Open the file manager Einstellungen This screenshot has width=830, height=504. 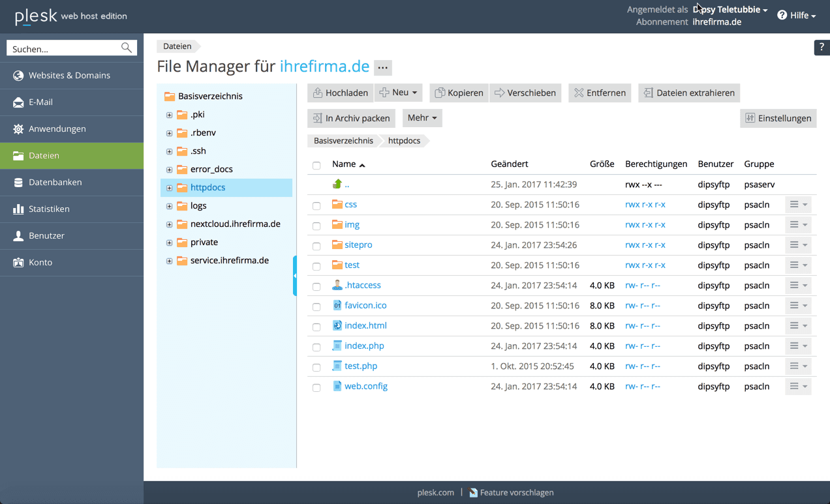(x=778, y=118)
